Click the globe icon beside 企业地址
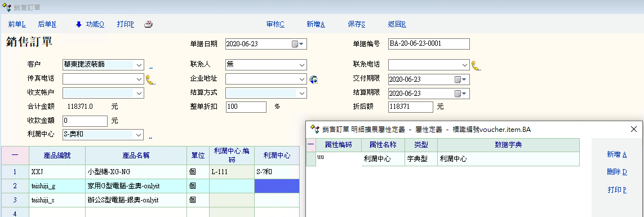 pyautogui.click(x=314, y=79)
